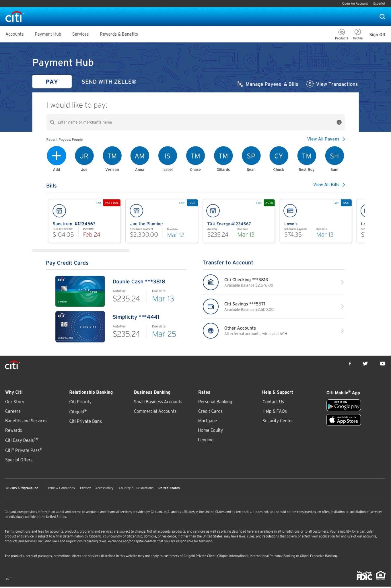Click the Joe the Plumber bill icon
The width and height of the screenshot is (391, 588).
click(137, 211)
